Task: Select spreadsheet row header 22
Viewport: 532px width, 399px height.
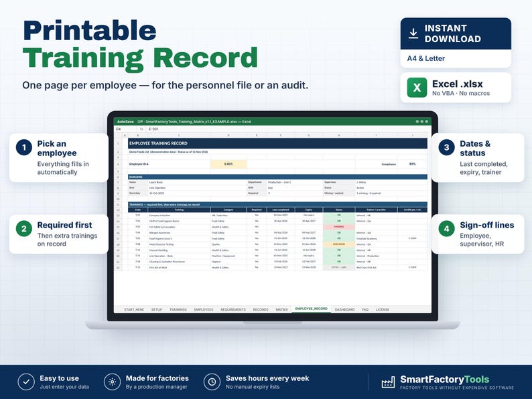Action: click(x=118, y=268)
